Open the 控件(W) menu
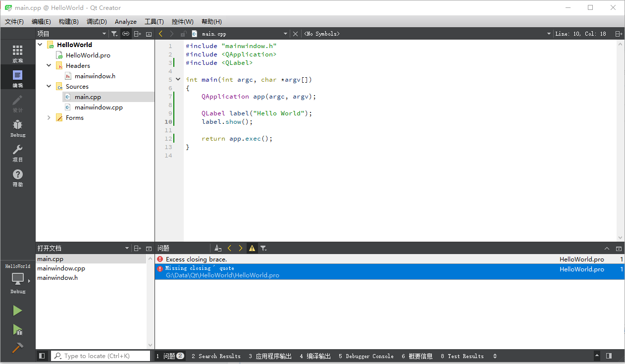Screen dimensions: 625x364 tap(183, 21)
